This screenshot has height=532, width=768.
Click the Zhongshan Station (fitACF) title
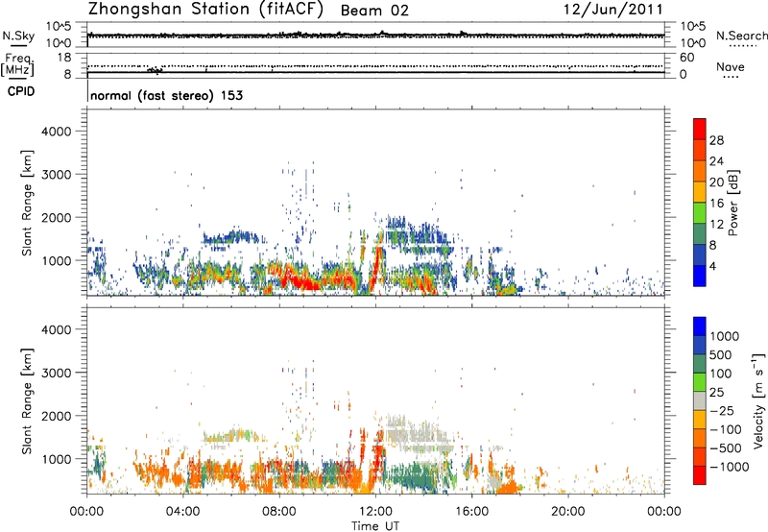coord(205,10)
